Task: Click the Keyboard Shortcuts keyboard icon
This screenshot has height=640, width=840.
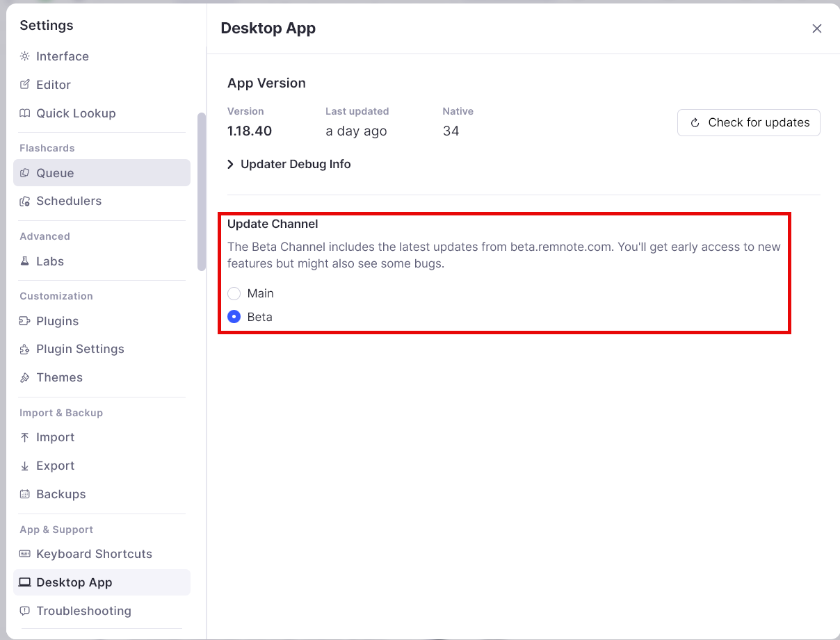Action: (x=25, y=554)
